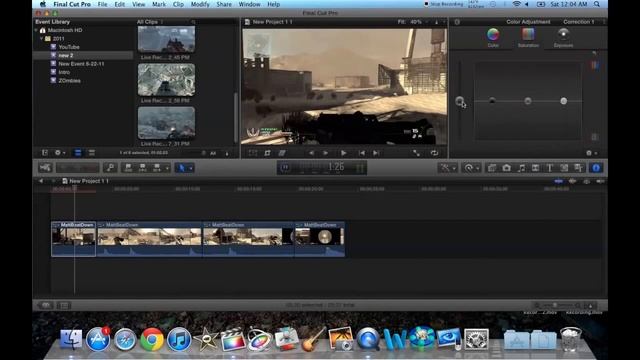This screenshot has width=640, height=360.
Task: Select the YouTube event in Event Library
Action: (69, 47)
